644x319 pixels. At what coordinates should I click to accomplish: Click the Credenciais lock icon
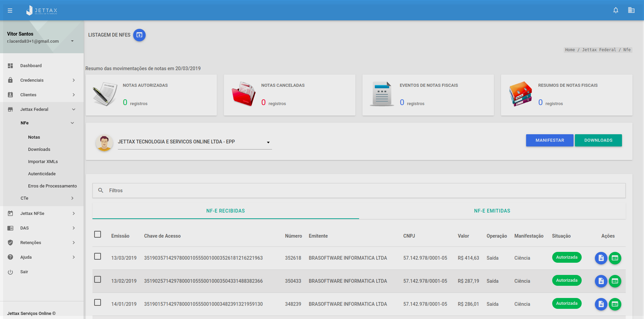point(11,80)
